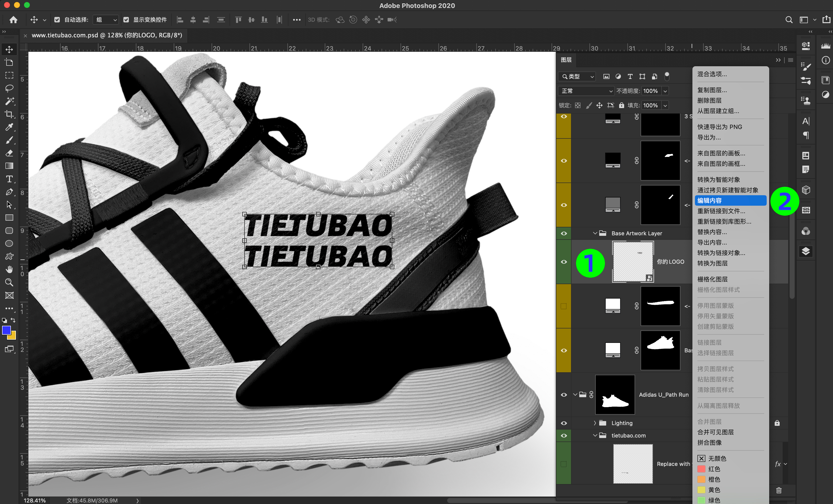Select the Rectangular Marquee tool
The width and height of the screenshot is (833, 504).
tap(9, 75)
